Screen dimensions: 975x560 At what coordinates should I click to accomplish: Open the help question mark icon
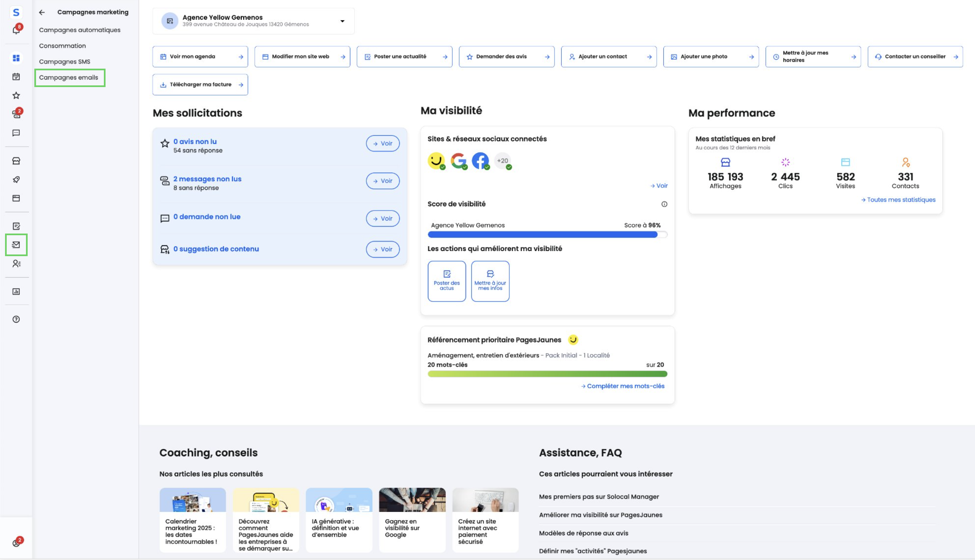16,319
